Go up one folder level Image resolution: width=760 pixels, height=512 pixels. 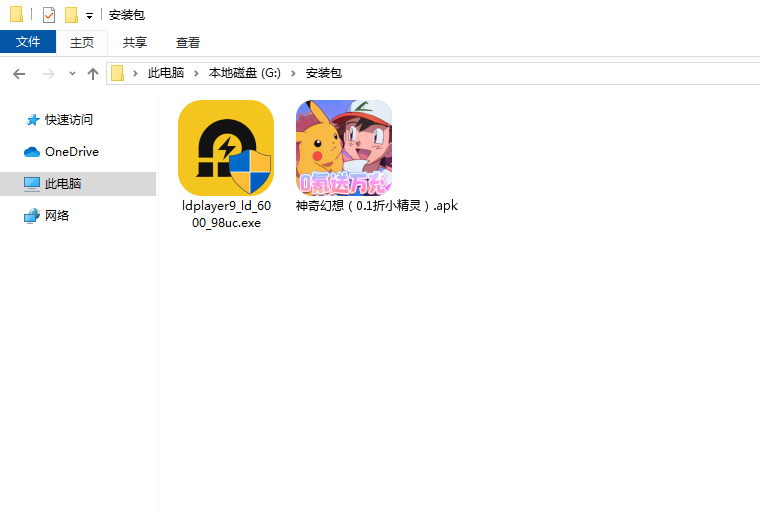(93, 74)
